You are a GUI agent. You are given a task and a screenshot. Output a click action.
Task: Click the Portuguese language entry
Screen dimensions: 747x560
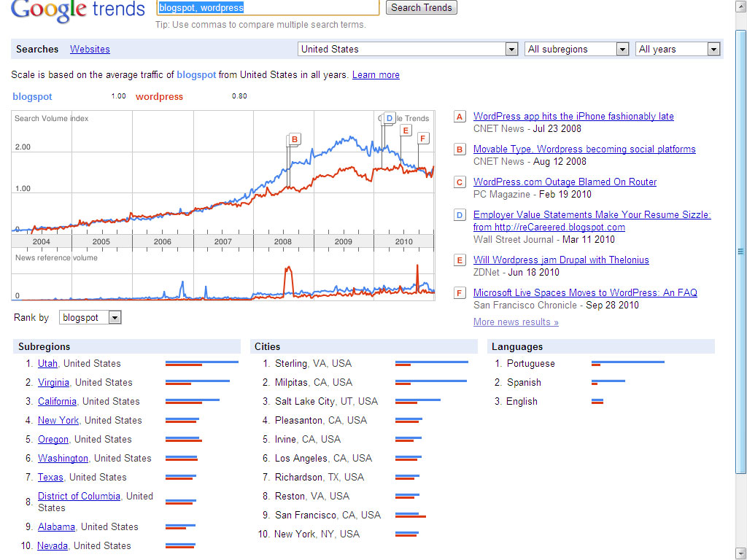(531, 363)
